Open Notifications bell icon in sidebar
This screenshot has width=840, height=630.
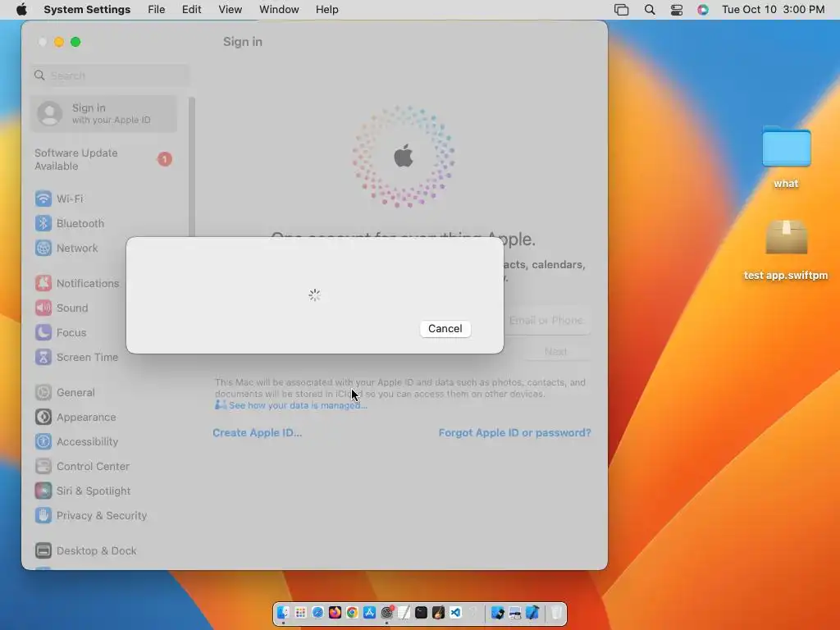click(x=43, y=283)
